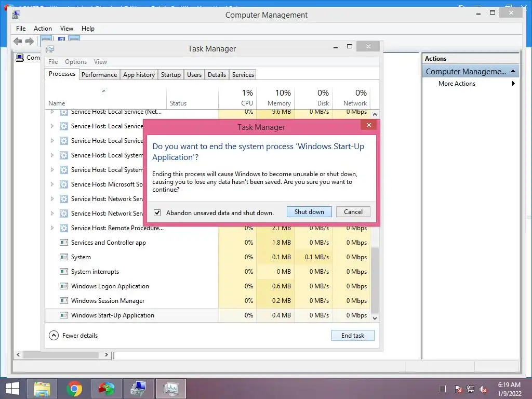The image size is (532, 399).
Task: Click Windows Logon Application icon
Action: pos(64,286)
